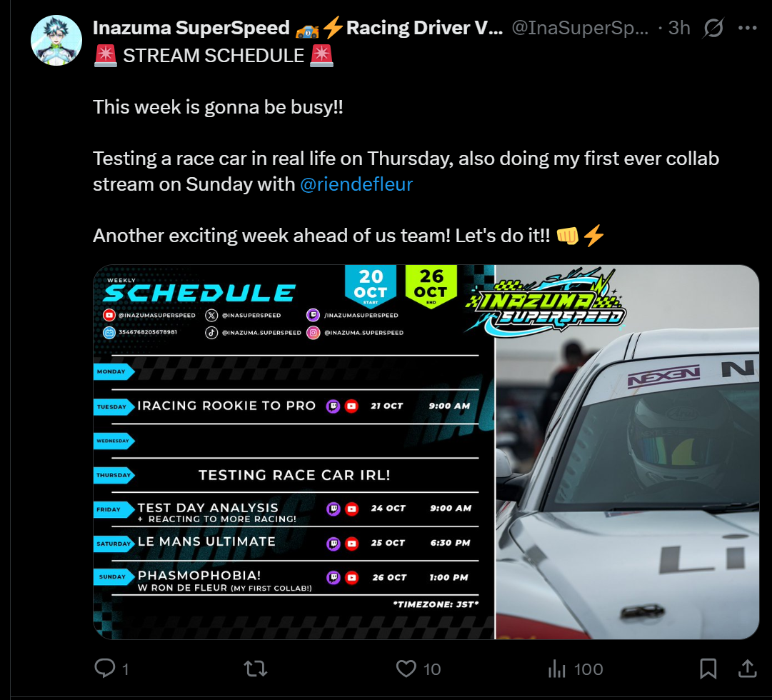
Task: Open the race car photo
Action: (x=627, y=451)
